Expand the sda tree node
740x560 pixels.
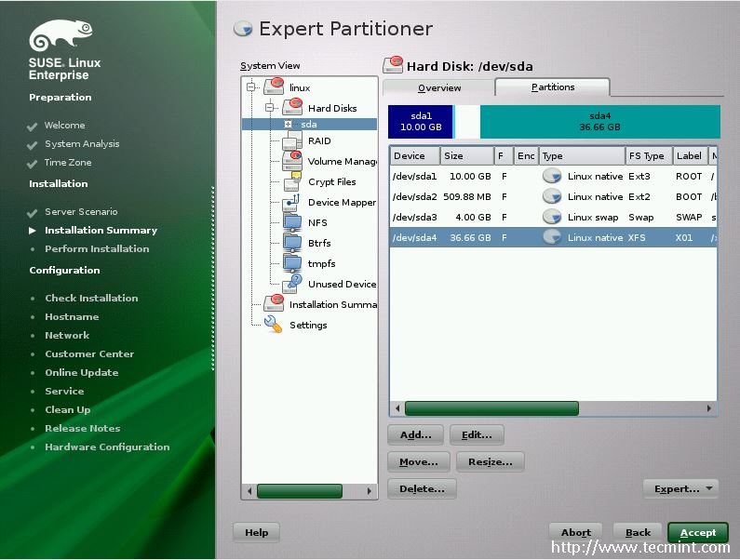tap(288, 124)
